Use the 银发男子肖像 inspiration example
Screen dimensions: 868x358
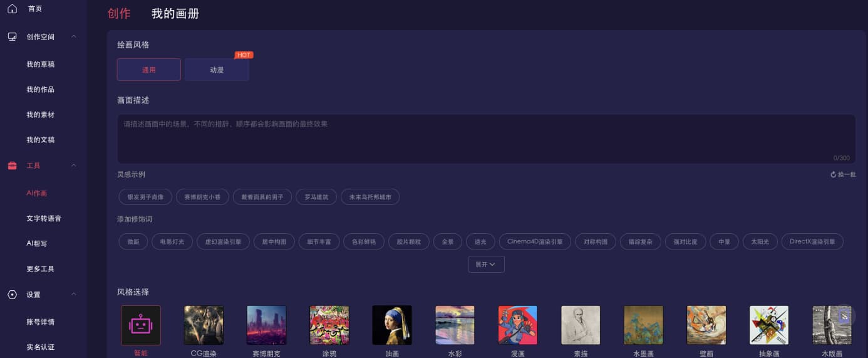145,197
